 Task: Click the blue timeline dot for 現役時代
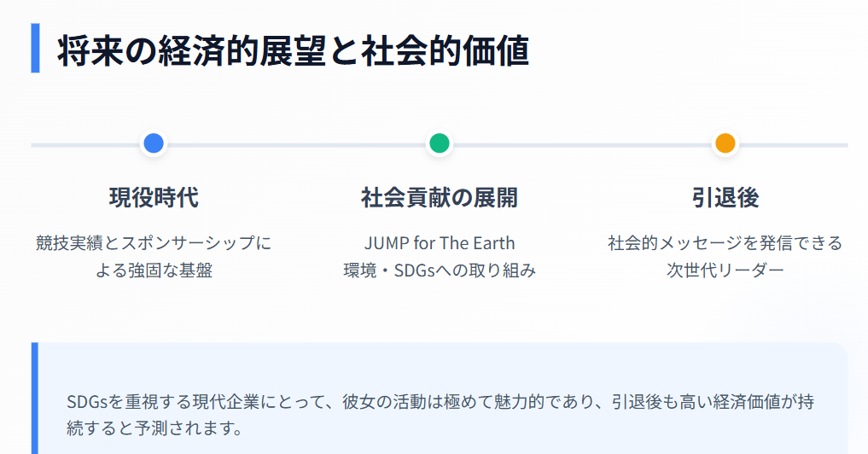[x=154, y=143]
